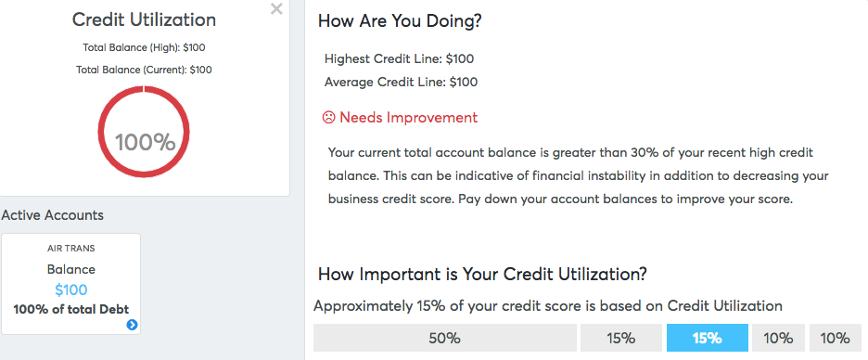Click the 100% of total Debt label
The image size is (868, 360).
pos(70,309)
